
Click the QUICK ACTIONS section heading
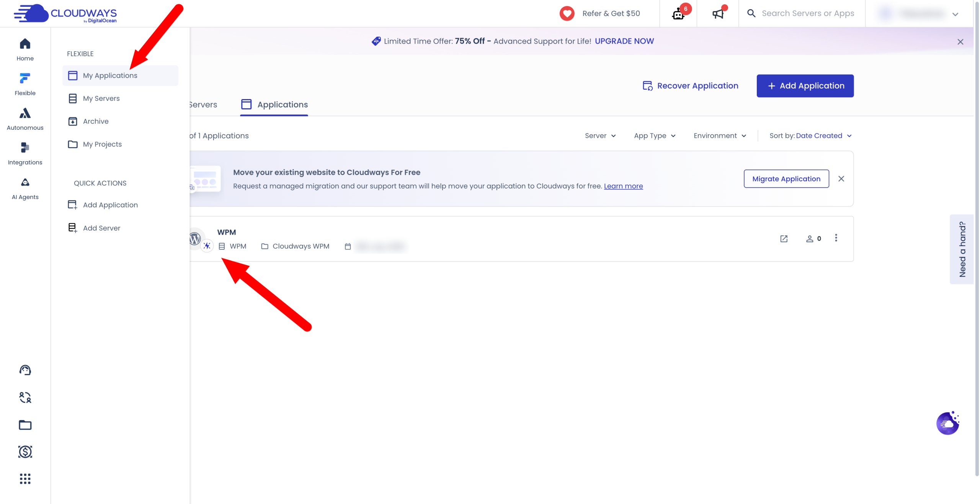(x=100, y=183)
